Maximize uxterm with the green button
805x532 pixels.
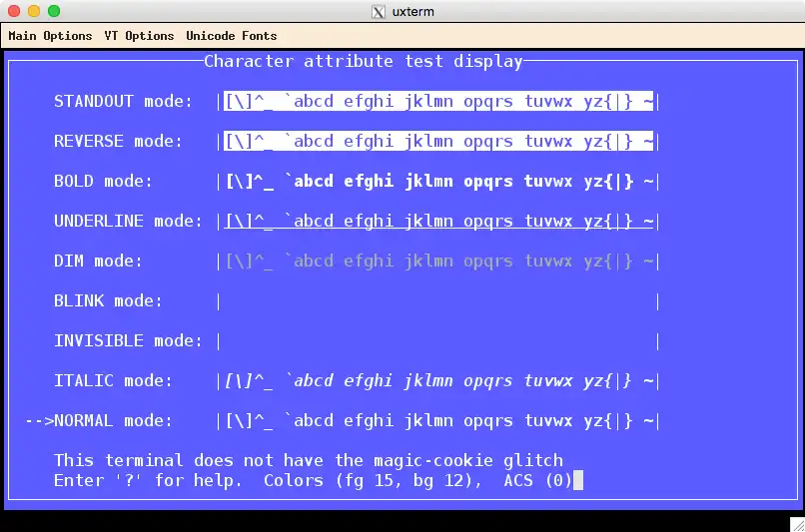(54, 11)
